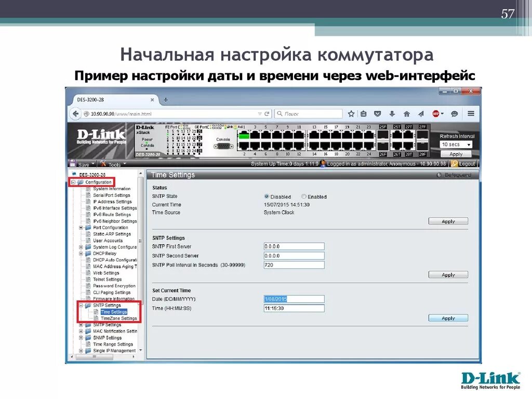Expand the MAC Notification Settings node

[x=81, y=331]
